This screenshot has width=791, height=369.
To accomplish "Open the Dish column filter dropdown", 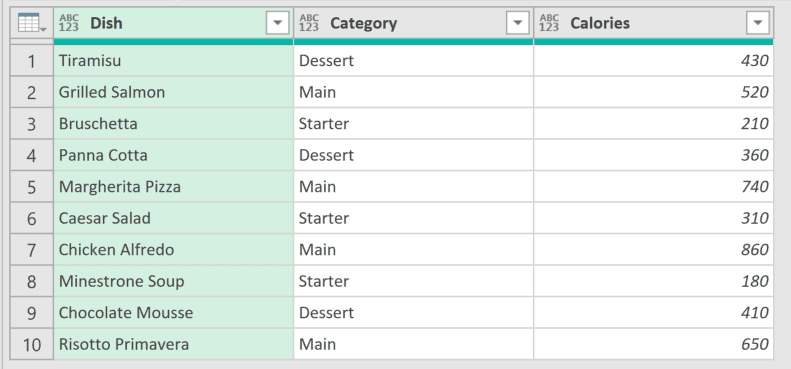I will pos(277,23).
